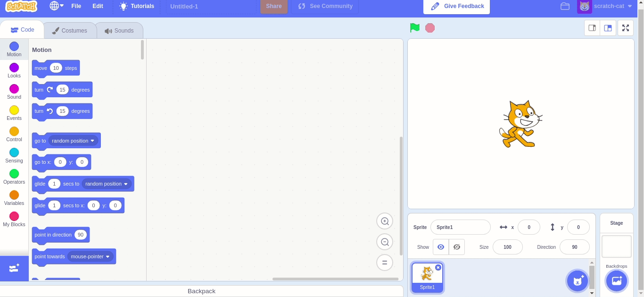Switch to the Costumes tab
The height and width of the screenshot is (297, 644).
70,30
